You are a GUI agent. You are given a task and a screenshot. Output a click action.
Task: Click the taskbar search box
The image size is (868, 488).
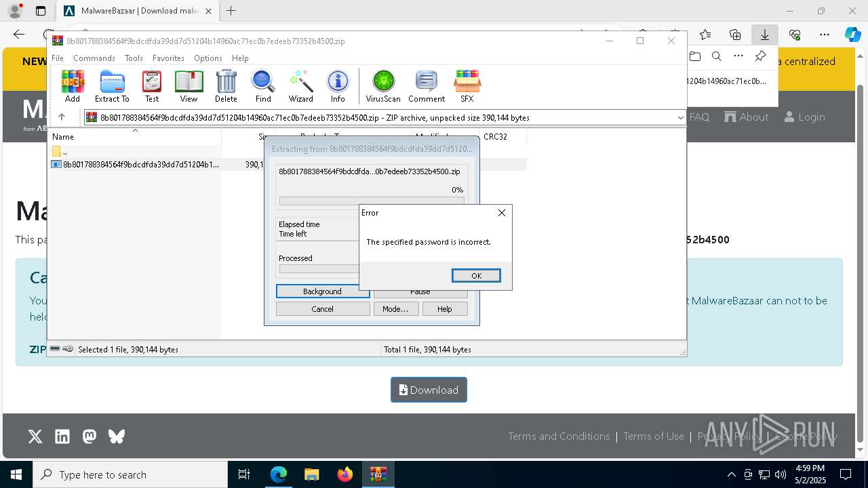(x=130, y=474)
